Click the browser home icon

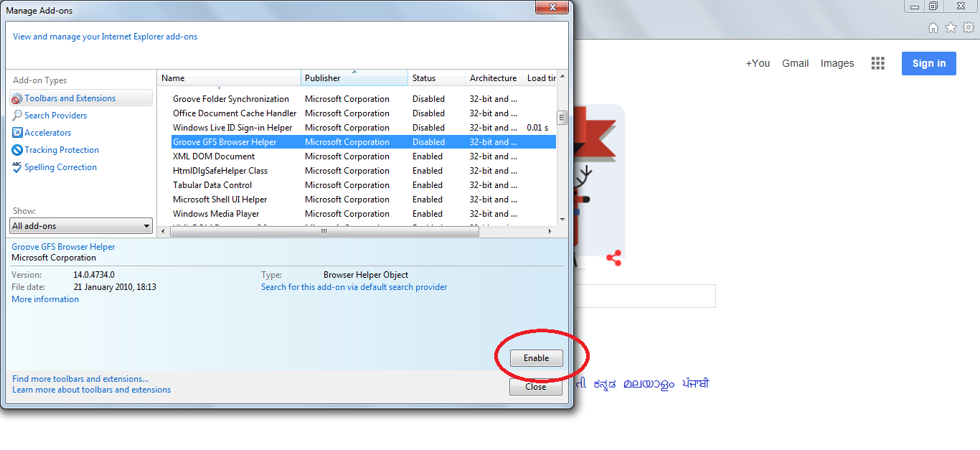(x=933, y=27)
